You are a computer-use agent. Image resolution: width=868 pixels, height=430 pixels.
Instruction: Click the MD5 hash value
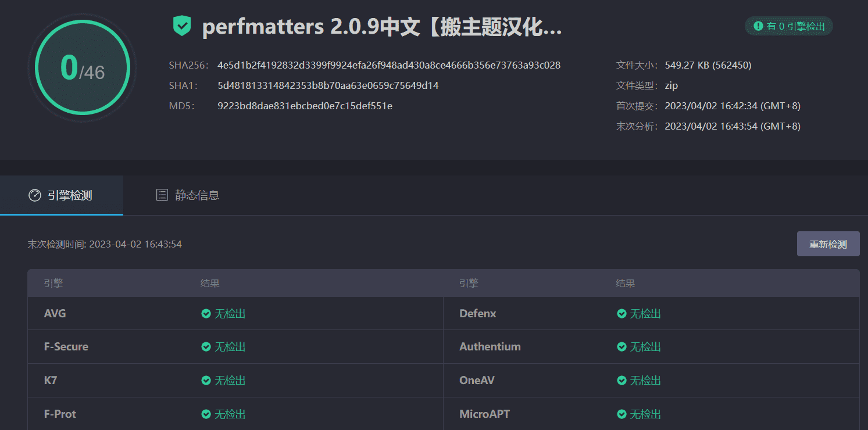[x=305, y=106]
